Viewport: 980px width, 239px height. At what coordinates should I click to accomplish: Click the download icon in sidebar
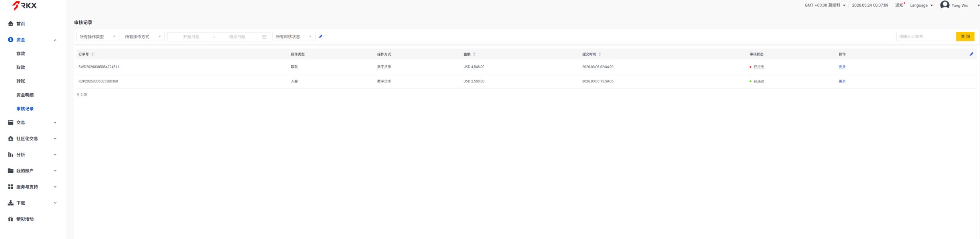click(x=11, y=203)
